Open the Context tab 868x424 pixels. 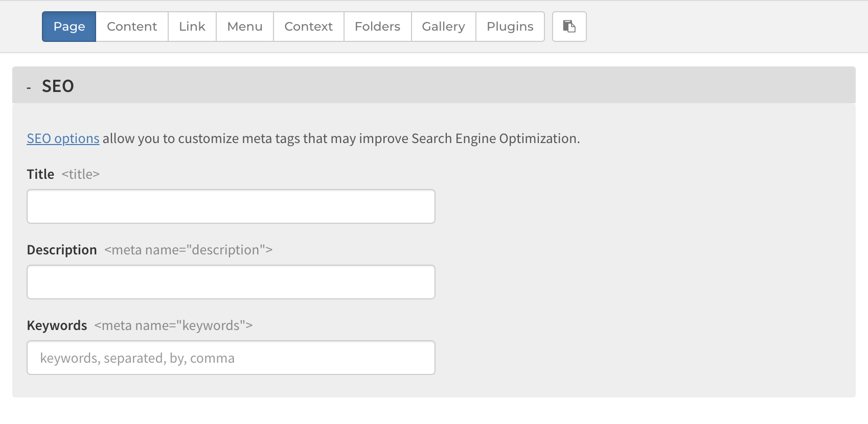[x=308, y=27]
